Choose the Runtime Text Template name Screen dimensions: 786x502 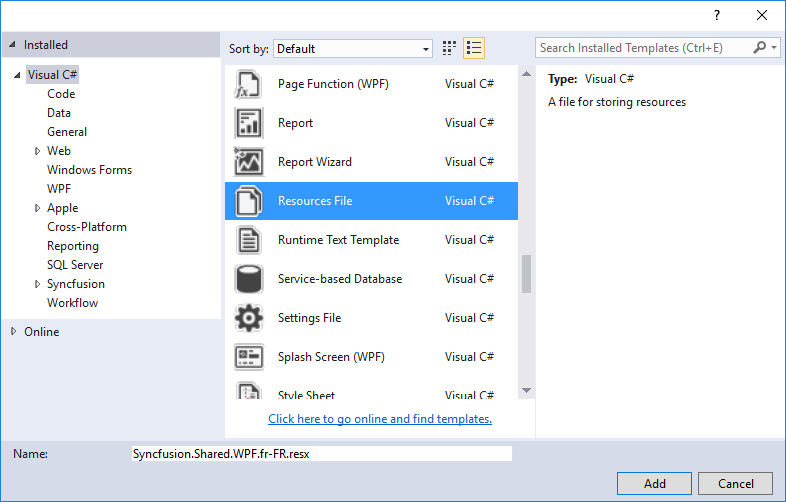click(x=338, y=240)
